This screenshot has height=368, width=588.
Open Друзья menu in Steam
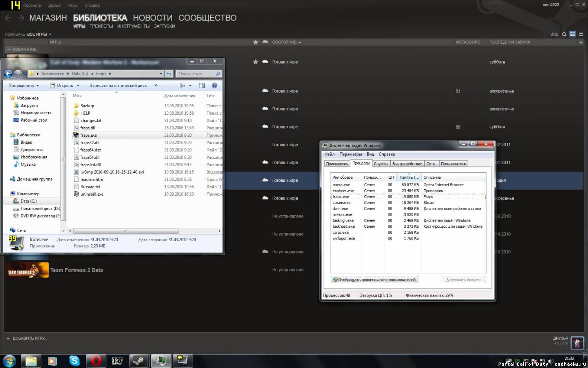click(x=55, y=5)
